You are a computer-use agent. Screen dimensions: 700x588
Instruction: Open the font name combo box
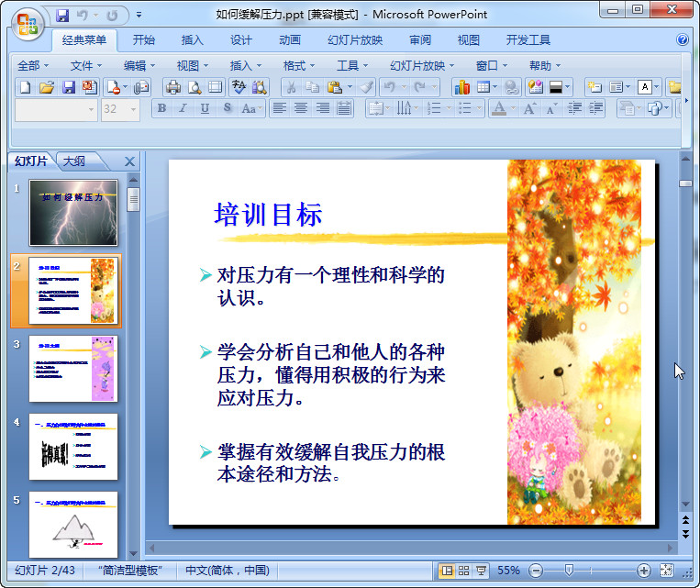(x=56, y=109)
